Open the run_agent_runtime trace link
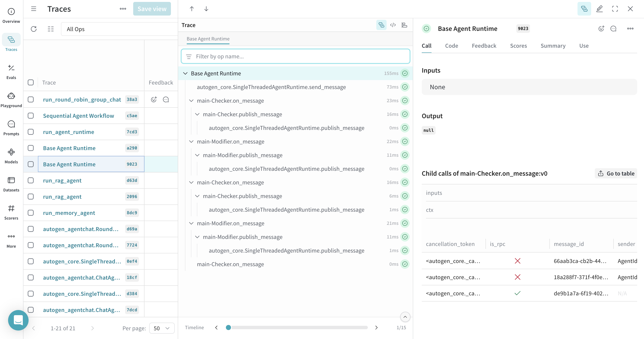The height and width of the screenshot is (339, 644). tap(68, 132)
